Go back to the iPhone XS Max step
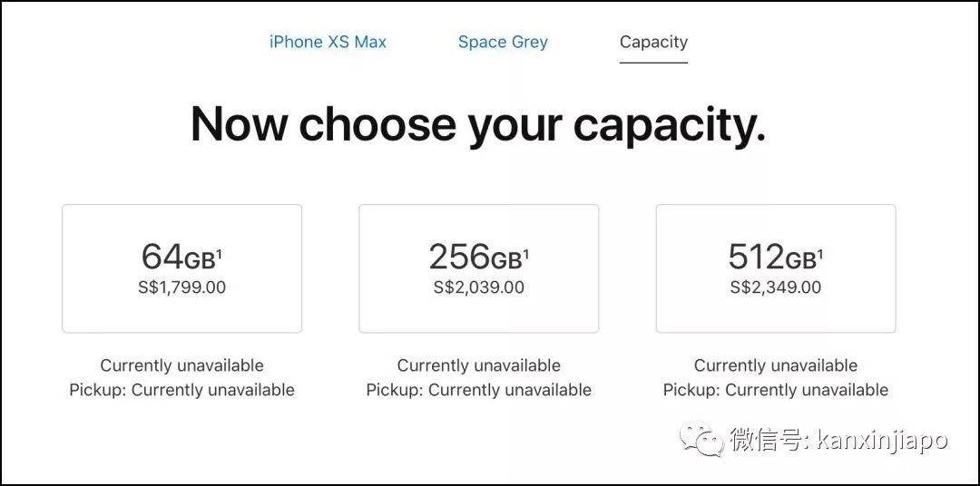Viewport: 980px width, 486px height. coord(328,42)
